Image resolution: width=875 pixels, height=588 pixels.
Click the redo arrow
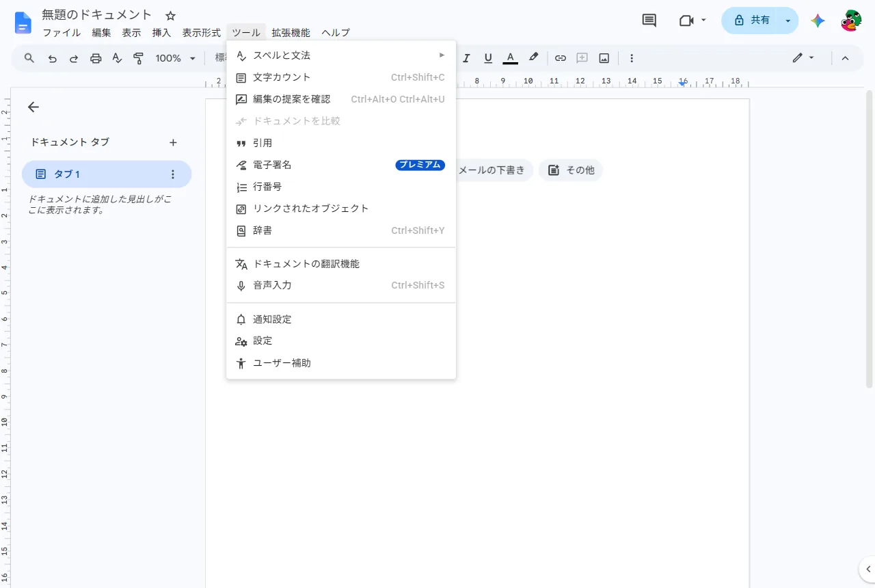74,58
